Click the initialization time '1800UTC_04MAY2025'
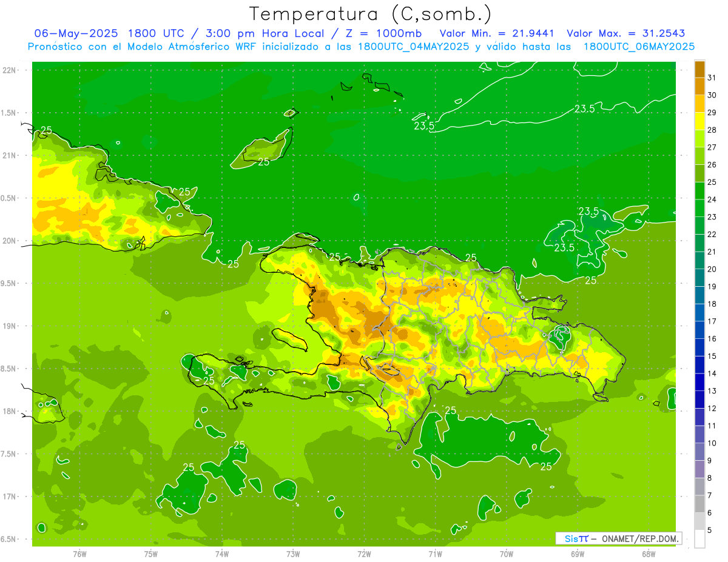This screenshot has width=728, height=562. pos(414,47)
